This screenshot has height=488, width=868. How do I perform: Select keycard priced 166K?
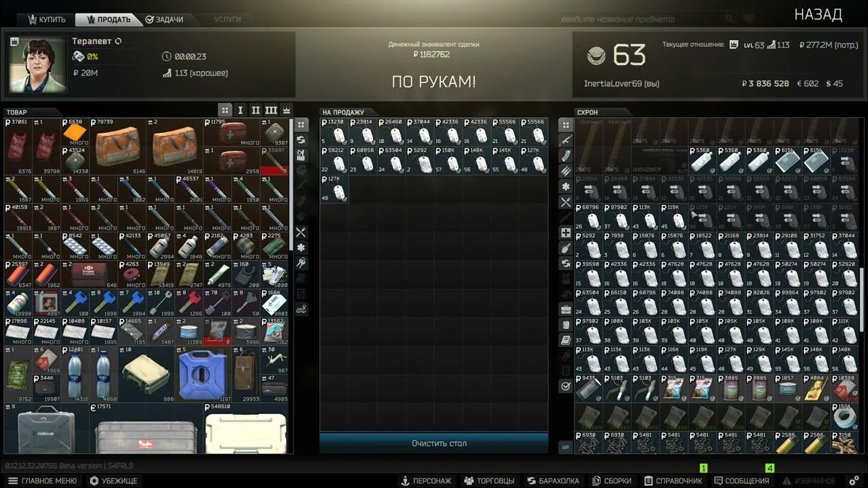[274, 304]
